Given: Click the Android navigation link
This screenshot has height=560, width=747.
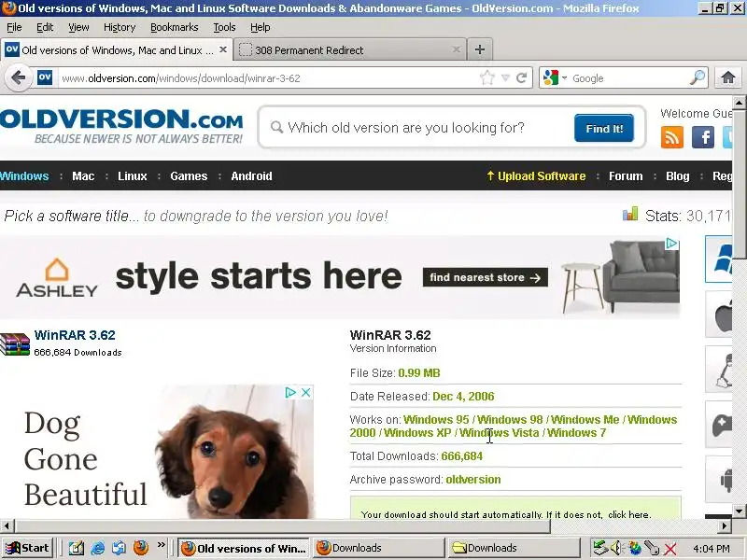Looking at the screenshot, I should click(251, 175).
